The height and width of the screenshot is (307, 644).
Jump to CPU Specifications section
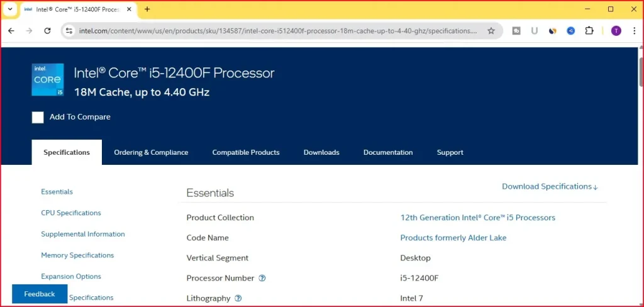(x=71, y=213)
